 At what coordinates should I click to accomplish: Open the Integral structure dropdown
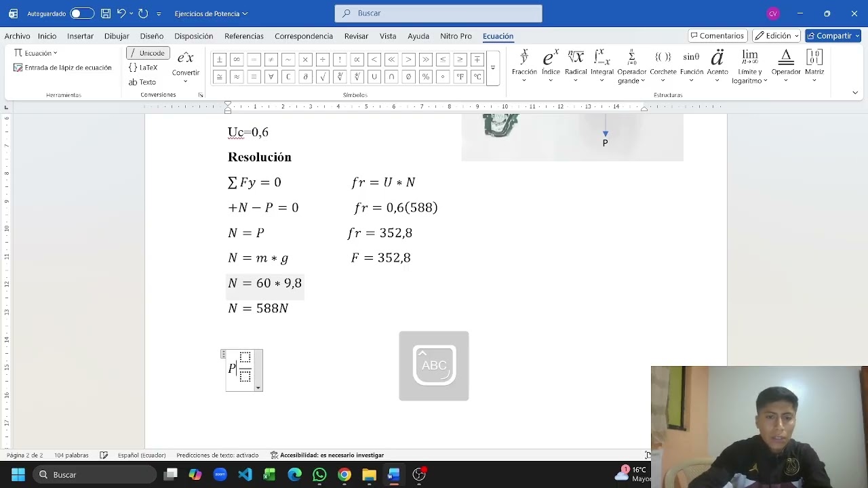(602, 66)
